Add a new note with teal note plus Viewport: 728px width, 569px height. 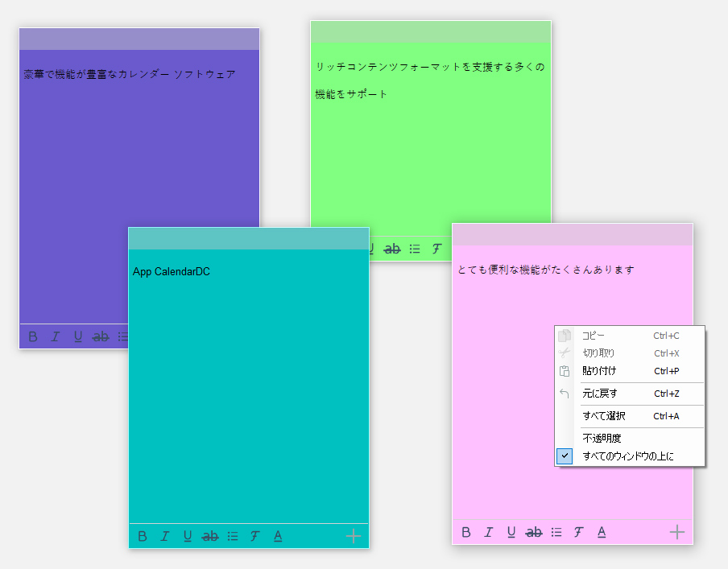[354, 536]
